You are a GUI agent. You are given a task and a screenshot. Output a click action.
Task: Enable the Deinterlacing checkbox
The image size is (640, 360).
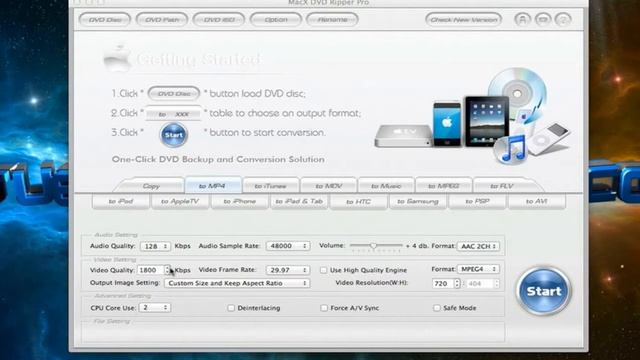point(231,308)
